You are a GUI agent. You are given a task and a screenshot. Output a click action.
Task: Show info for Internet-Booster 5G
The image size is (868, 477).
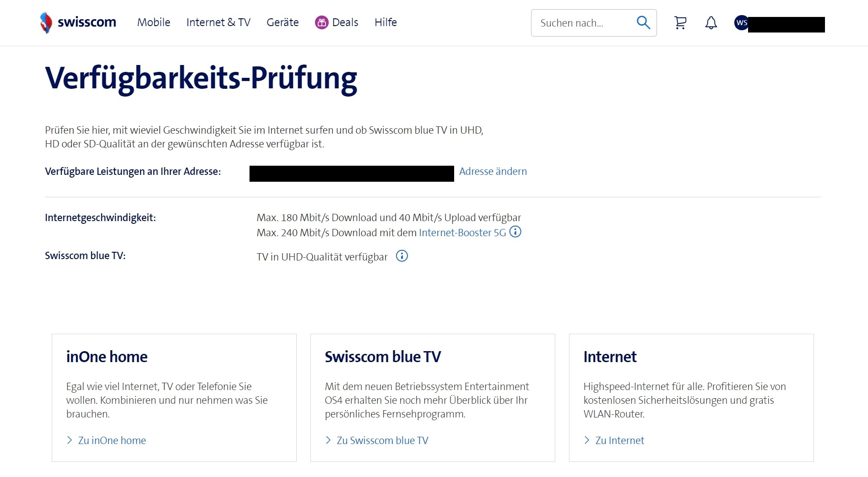click(x=515, y=232)
